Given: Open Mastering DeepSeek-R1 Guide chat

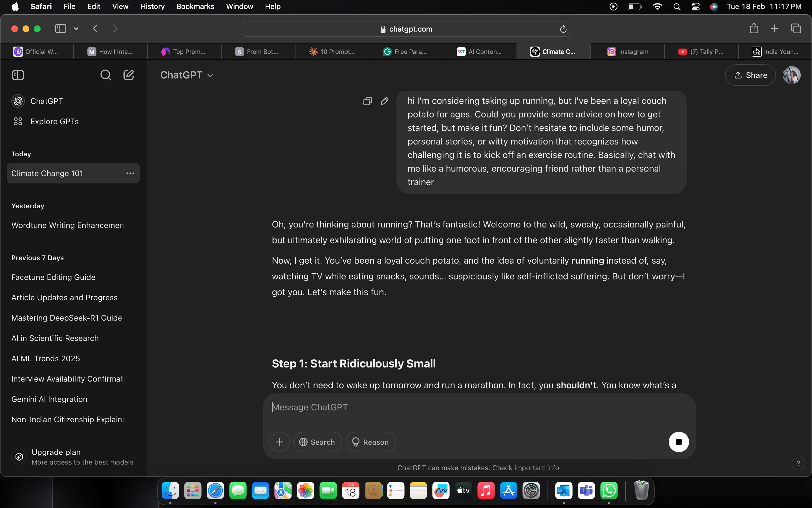Looking at the screenshot, I should pyautogui.click(x=73, y=318).
